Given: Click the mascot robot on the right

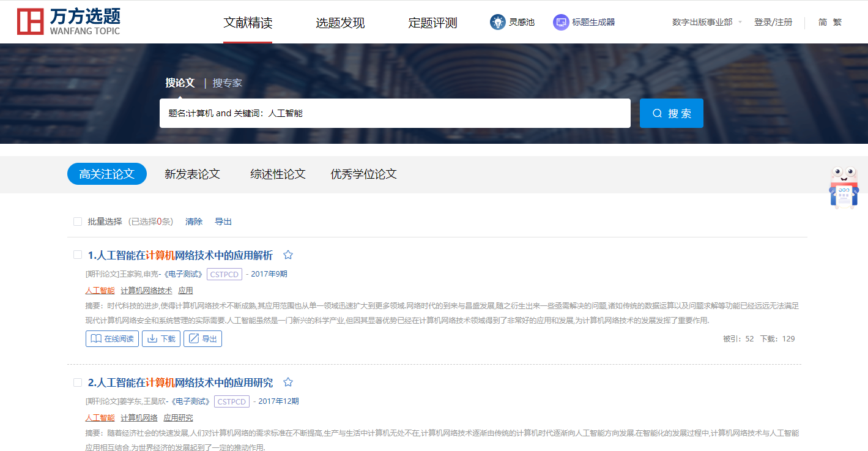Looking at the screenshot, I should point(844,187).
